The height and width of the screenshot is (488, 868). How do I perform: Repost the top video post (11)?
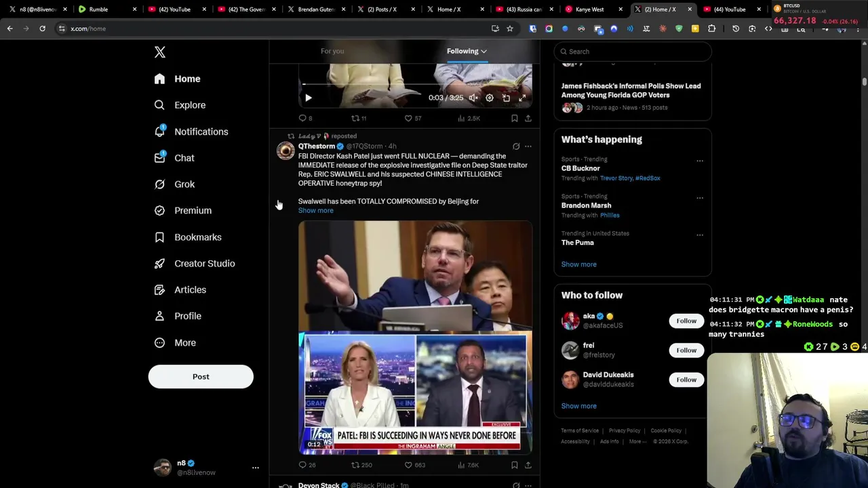[359, 118]
